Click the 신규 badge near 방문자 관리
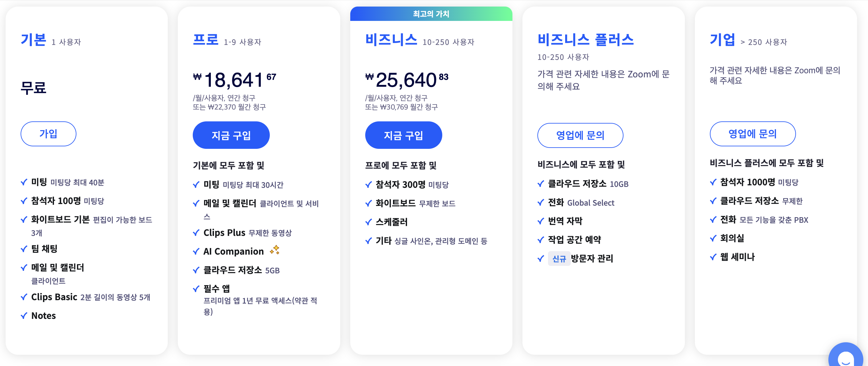This screenshot has width=868, height=366. click(559, 259)
